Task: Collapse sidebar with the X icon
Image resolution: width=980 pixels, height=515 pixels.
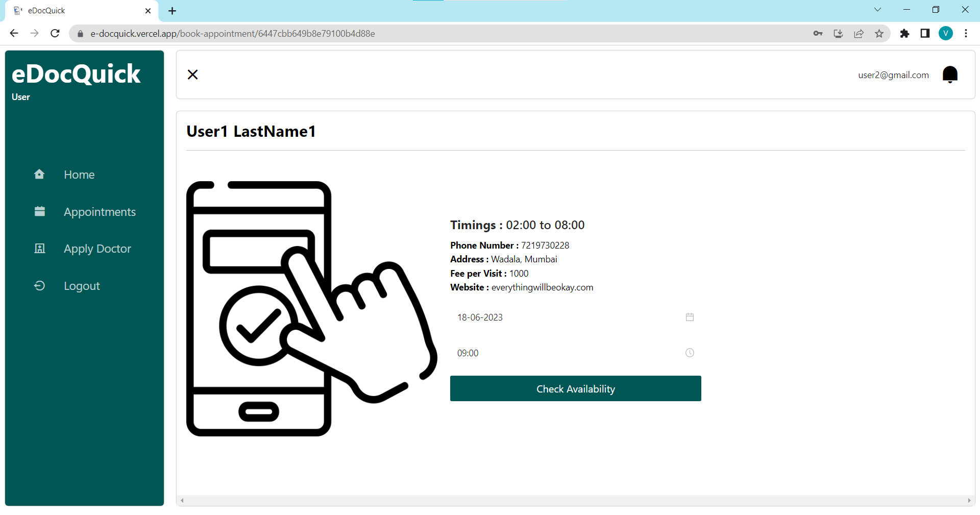Action: click(192, 75)
